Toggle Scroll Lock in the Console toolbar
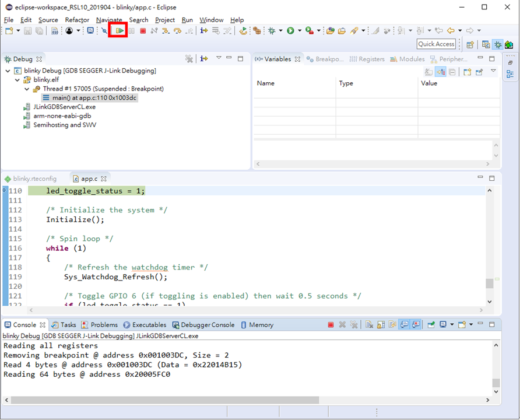 coord(380,325)
